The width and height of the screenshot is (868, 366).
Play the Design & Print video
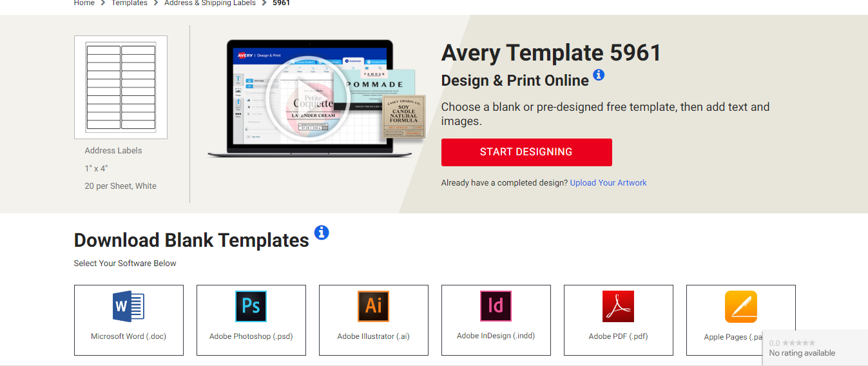(x=307, y=99)
